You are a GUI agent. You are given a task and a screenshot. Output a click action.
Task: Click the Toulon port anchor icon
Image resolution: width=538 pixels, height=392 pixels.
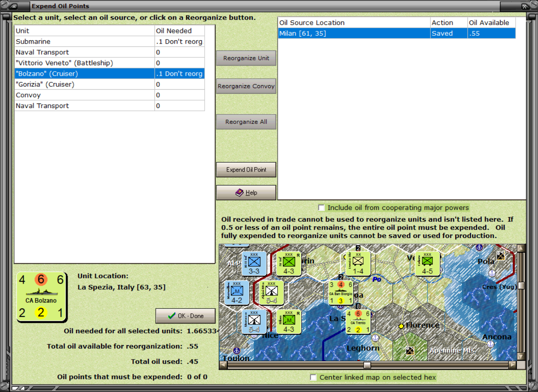(237, 350)
